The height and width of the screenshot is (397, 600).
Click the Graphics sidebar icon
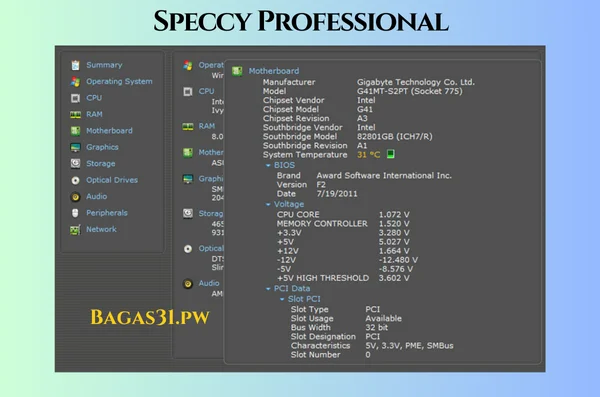pos(75,147)
